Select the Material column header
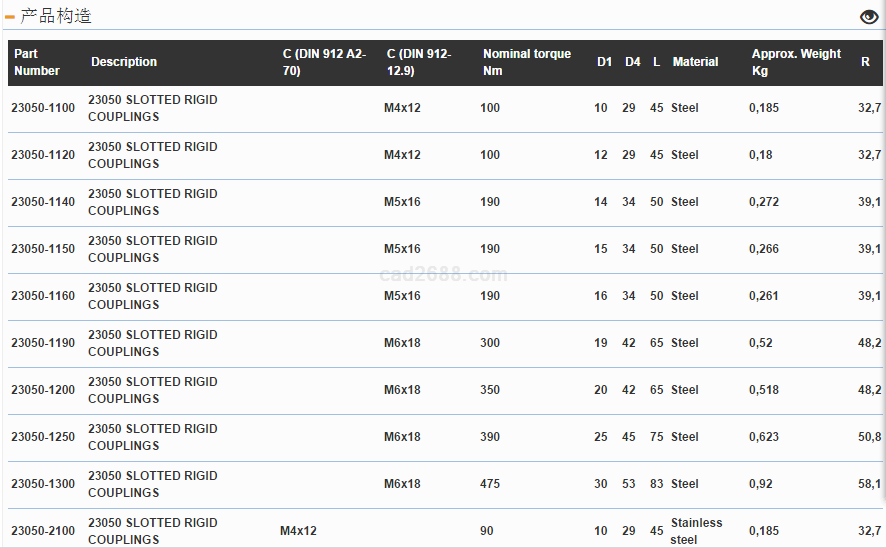886x548 pixels. tap(695, 62)
